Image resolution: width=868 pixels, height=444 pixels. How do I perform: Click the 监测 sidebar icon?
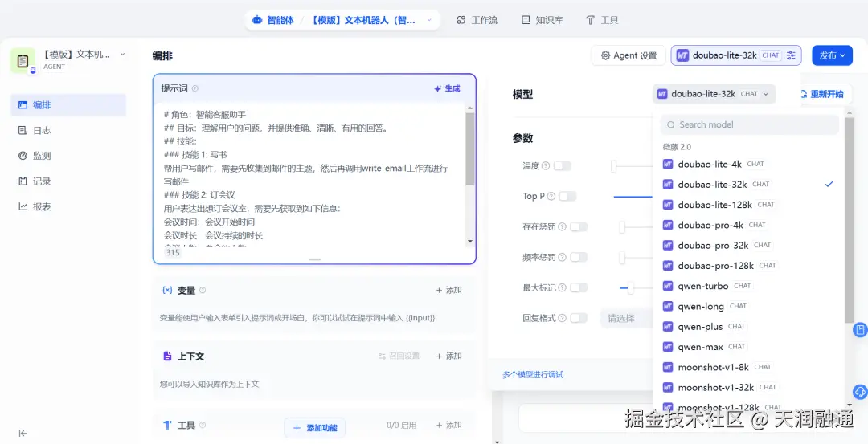point(23,156)
